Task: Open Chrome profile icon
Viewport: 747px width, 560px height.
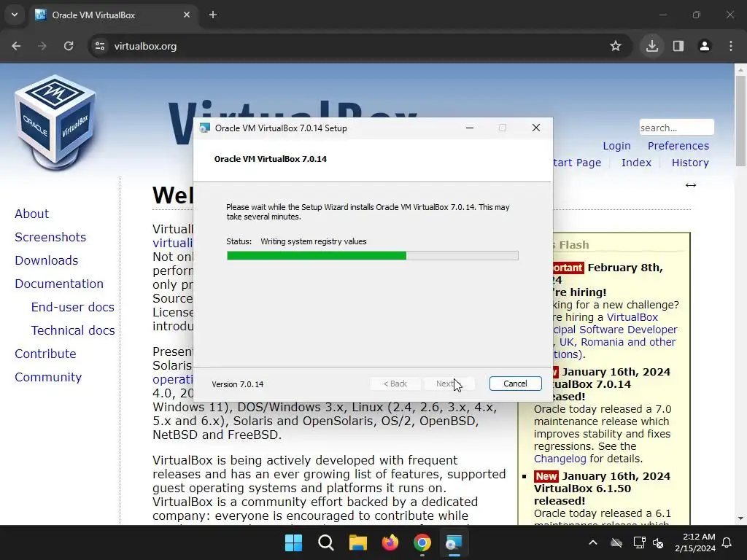Action: coord(705,46)
